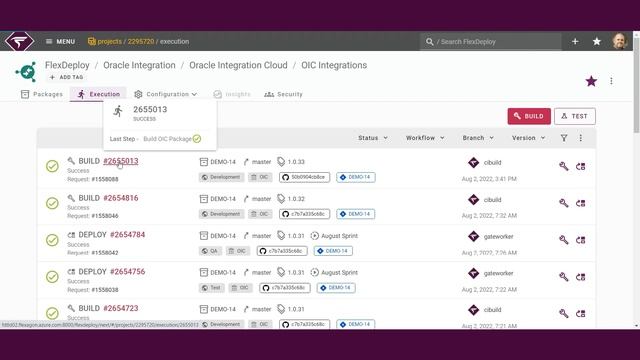Image resolution: width=640 pixels, height=360 pixels.
Task: Click deploy icon for #2654816 row
Action: click(580, 203)
